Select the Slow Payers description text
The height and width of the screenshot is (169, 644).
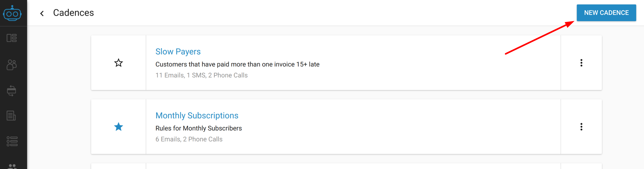pos(237,64)
